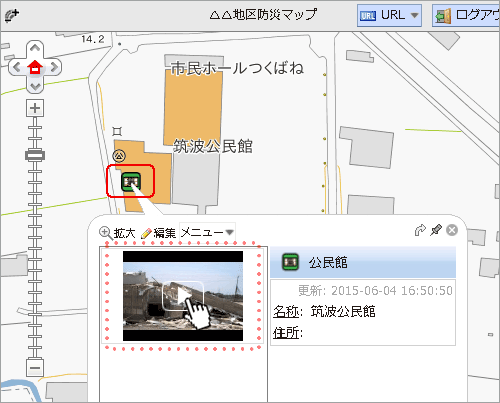
Task: Click the share arrow icon in the popup
Action: tap(420, 230)
